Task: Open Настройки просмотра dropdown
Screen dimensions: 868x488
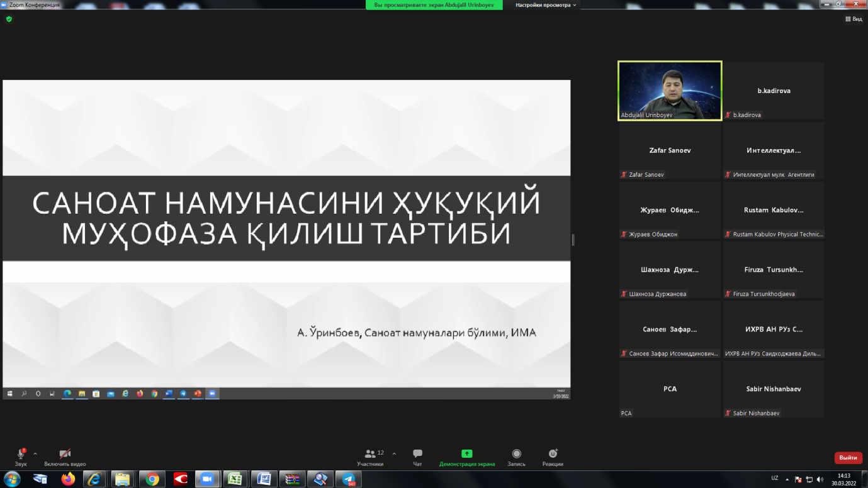Action: [545, 5]
